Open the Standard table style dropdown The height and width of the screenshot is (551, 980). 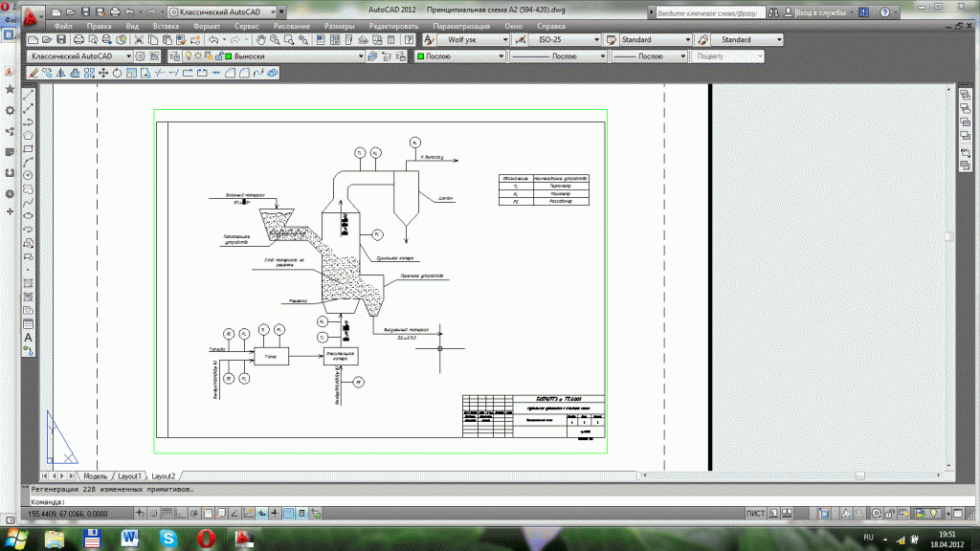[655, 39]
